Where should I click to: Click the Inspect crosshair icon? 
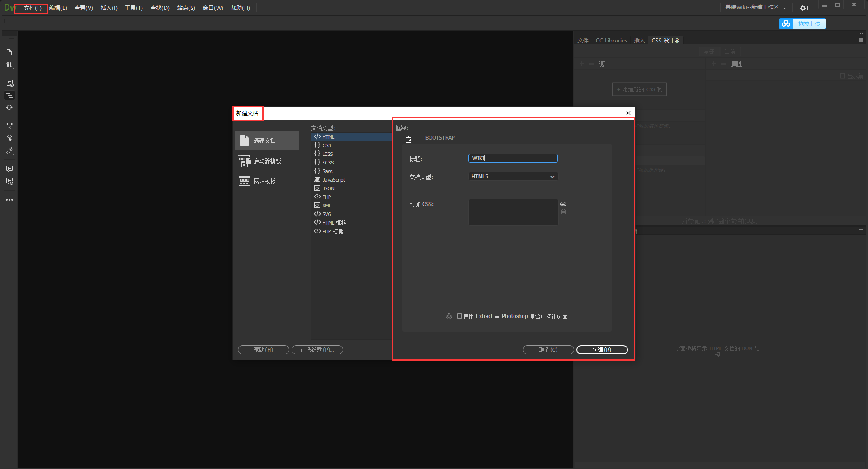tap(9, 108)
